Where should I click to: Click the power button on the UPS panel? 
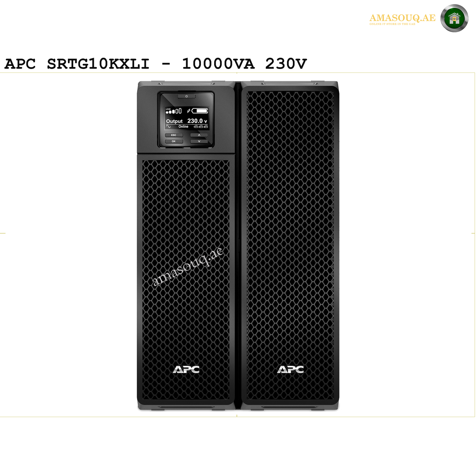[187, 96]
